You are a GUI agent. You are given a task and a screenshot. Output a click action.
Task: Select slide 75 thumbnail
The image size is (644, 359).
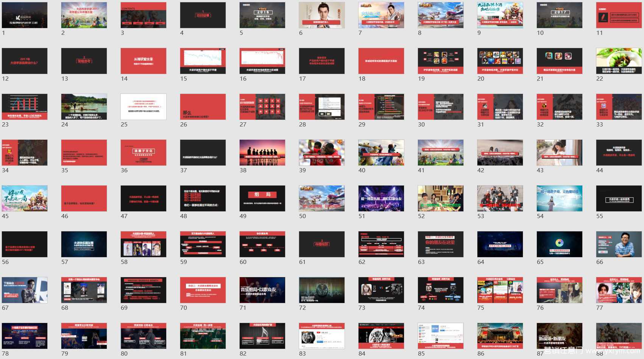(500, 290)
